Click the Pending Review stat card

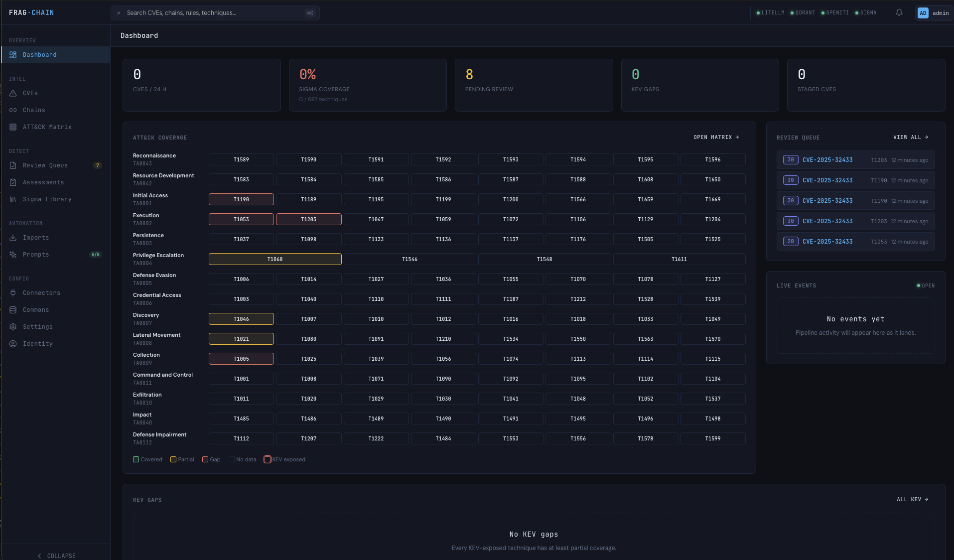point(534,85)
